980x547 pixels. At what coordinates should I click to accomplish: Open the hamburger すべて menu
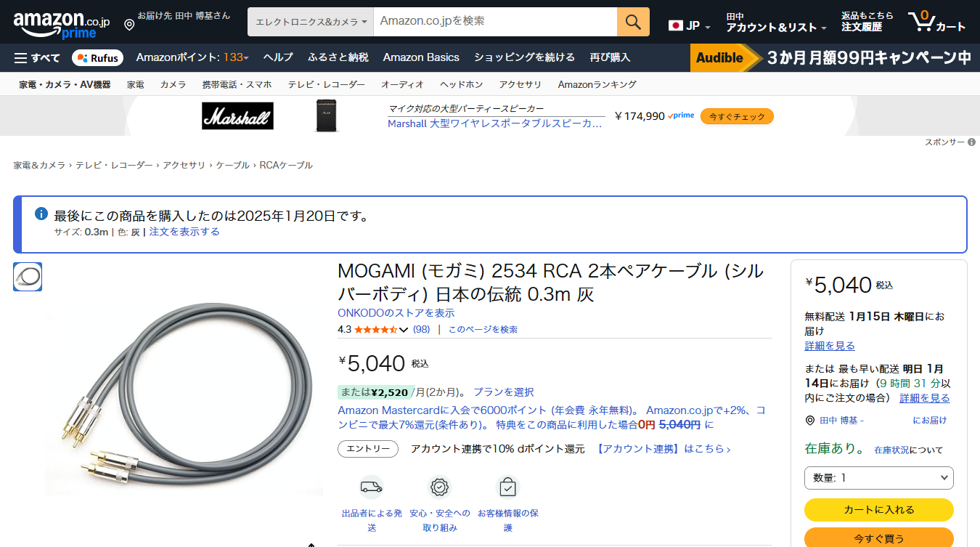37,57
